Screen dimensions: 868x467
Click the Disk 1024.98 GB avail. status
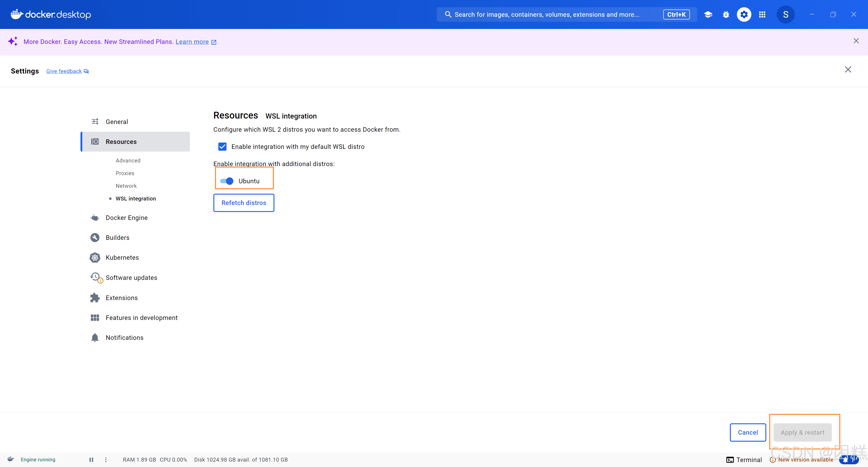pyautogui.click(x=241, y=460)
